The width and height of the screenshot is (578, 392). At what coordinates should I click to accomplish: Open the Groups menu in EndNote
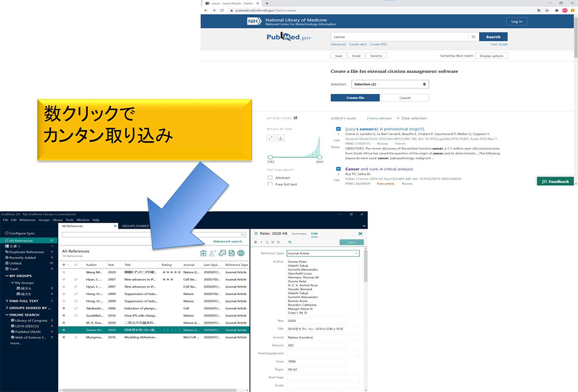44,220
